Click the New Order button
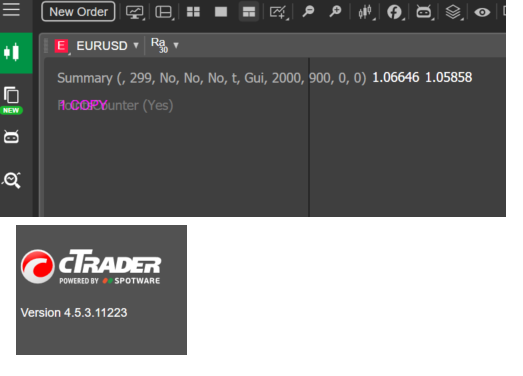Image resolution: width=523 pixels, height=376 pixels. 78,12
